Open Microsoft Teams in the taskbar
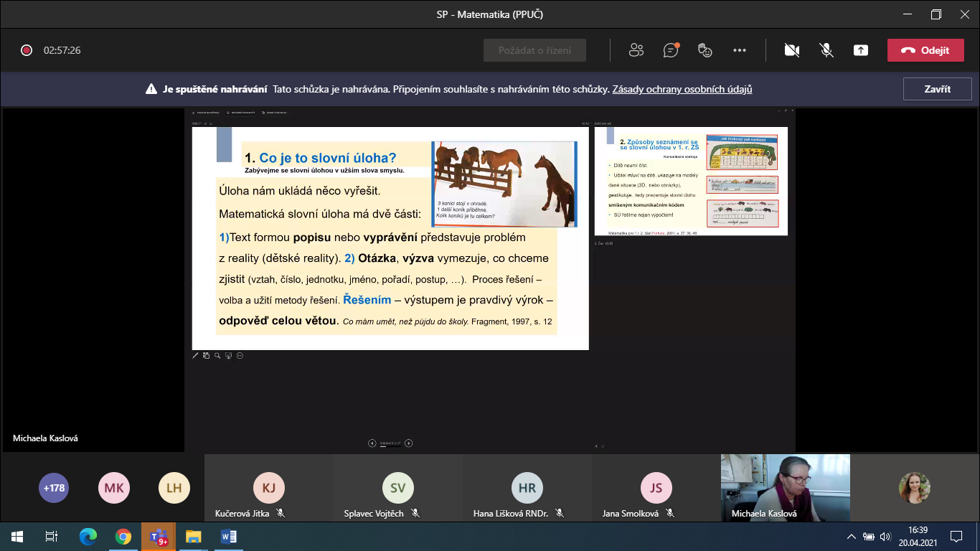Viewport: 980px width, 551px height. click(x=158, y=536)
